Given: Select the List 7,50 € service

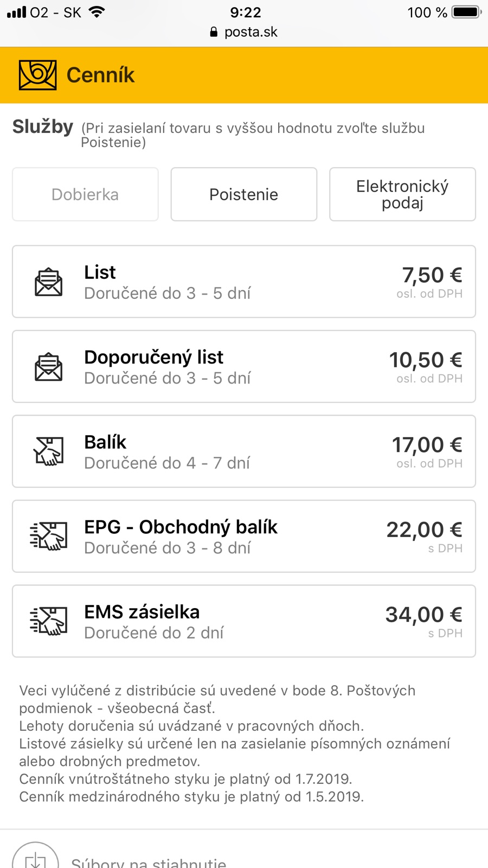Looking at the screenshot, I should click(x=244, y=282).
